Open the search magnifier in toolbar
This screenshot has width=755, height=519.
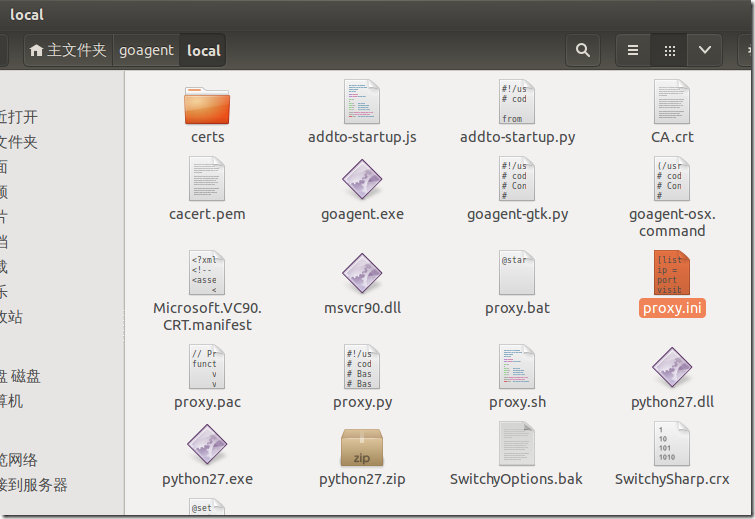pos(583,50)
